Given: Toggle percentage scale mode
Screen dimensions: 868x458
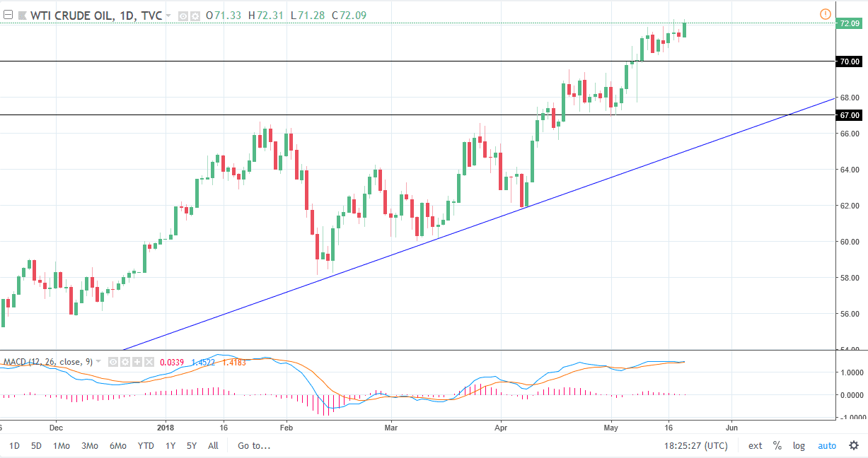Looking at the screenshot, I should 777,446.
